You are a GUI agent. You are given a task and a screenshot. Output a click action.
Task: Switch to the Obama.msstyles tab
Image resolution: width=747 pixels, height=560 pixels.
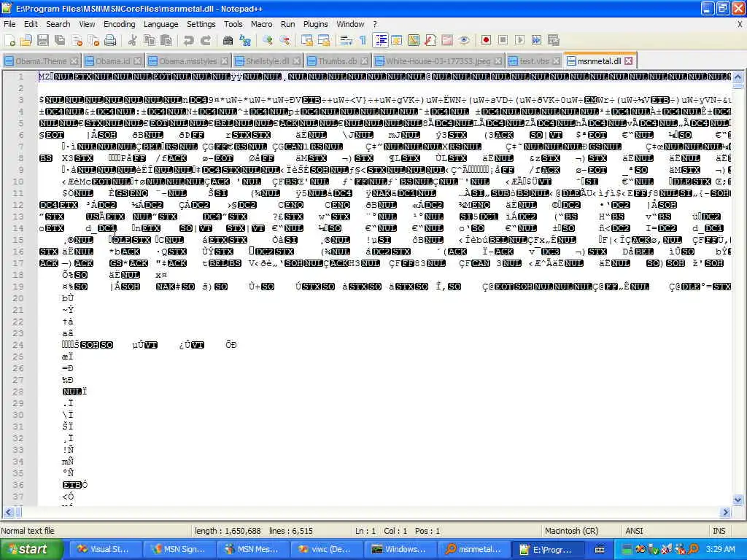(x=187, y=61)
